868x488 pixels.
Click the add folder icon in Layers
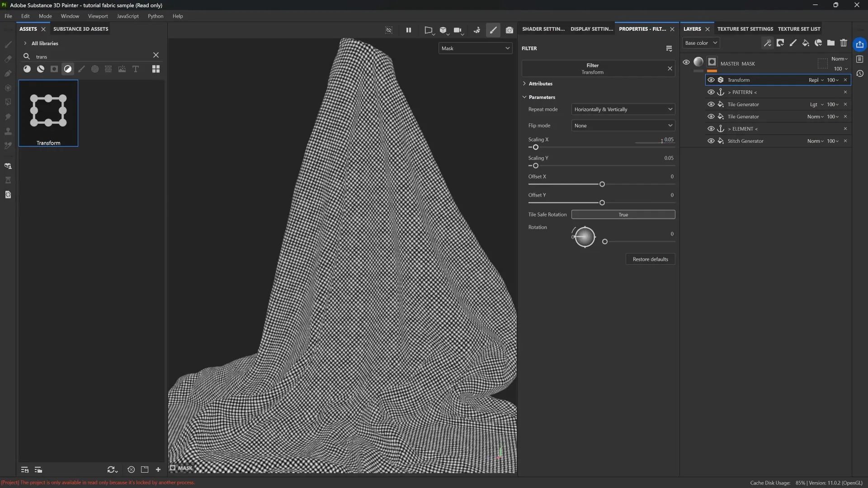pos(831,43)
